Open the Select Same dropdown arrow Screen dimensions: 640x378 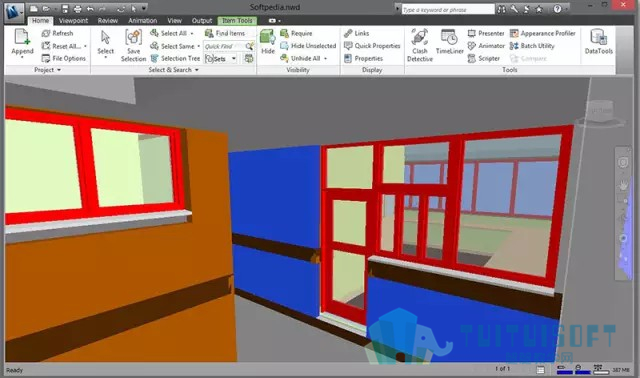(198, 46)
